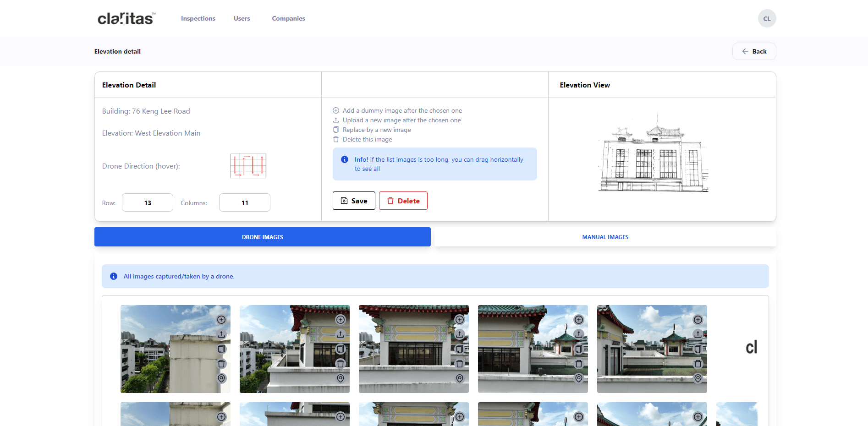Add dummy image after second drone thumbnail
Screen dimensions: 868x426
(x=341, y=320)
